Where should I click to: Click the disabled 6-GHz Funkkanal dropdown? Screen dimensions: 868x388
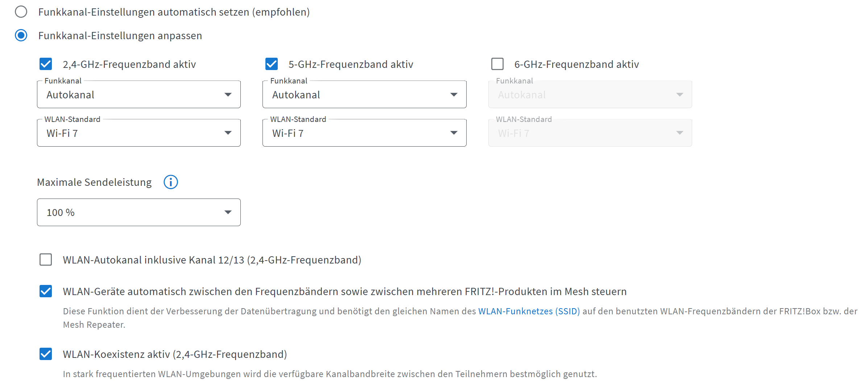[590, 94]
